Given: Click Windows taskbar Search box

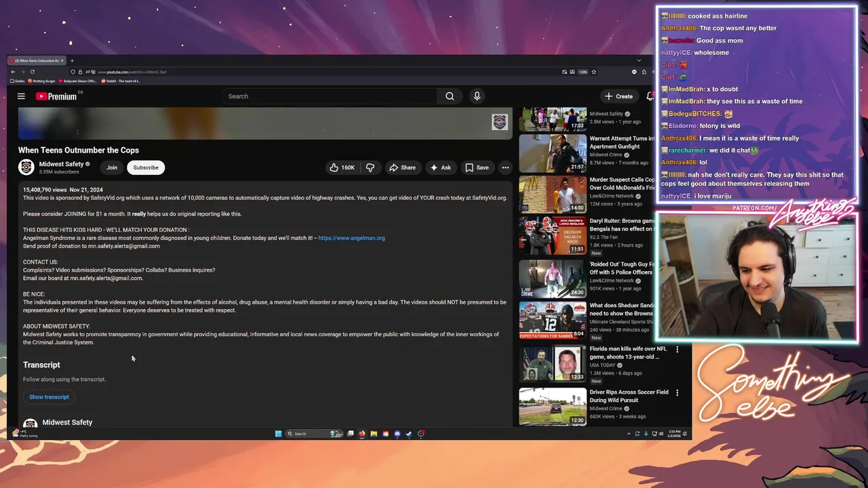Looking at the screenshot, I should tap(314, 434).
